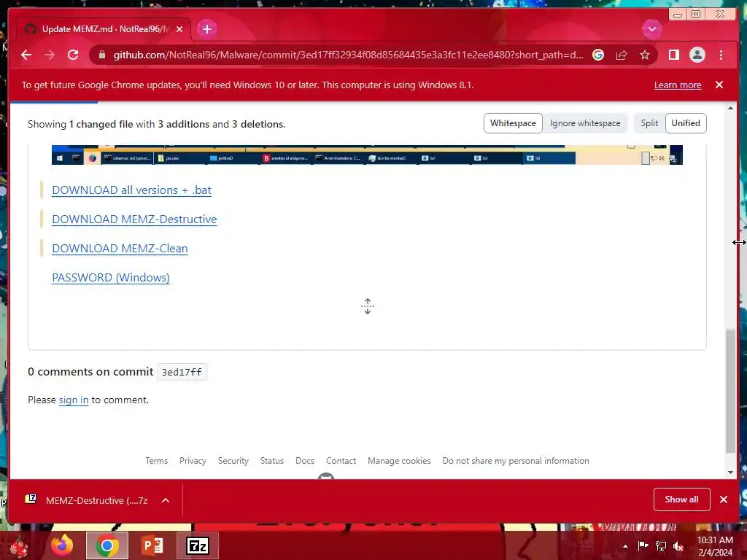This screenshot has height=560, width=747.
Task: Share this page using the share icon
Action: pos(622,55)
